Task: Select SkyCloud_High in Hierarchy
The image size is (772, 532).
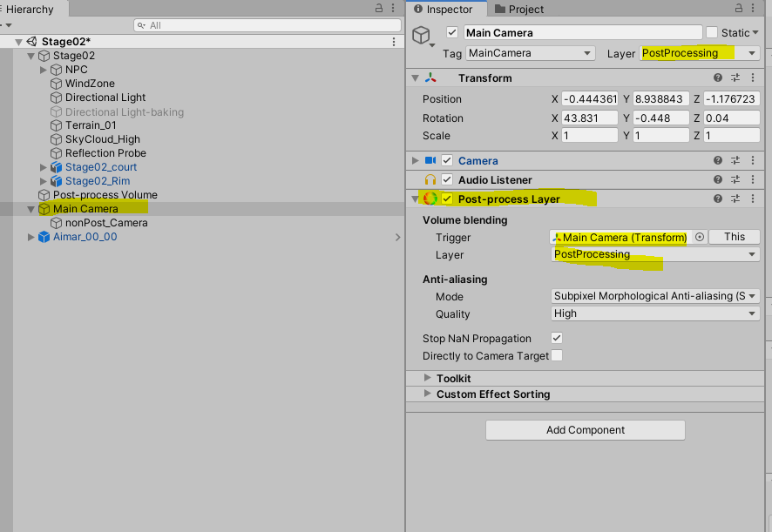Action: pos(103,139)
